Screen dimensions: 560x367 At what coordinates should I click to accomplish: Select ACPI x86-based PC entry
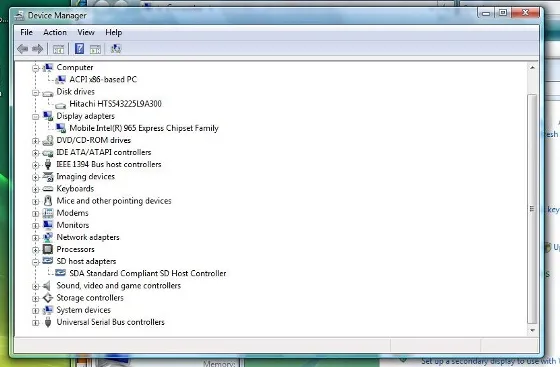click(x=103, y=79)
